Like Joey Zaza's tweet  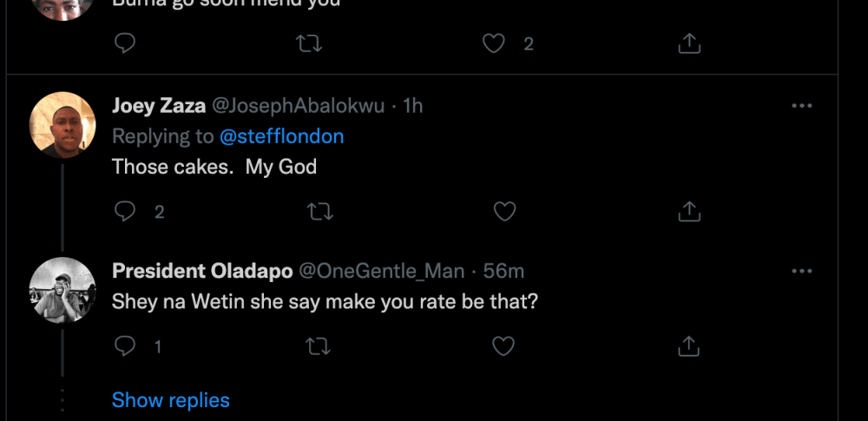[x=504, y=211]
